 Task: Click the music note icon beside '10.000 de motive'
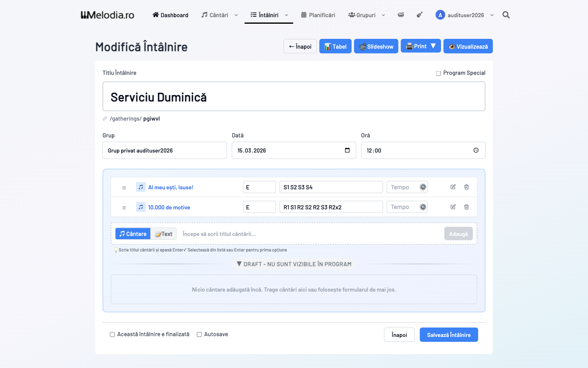141,207
